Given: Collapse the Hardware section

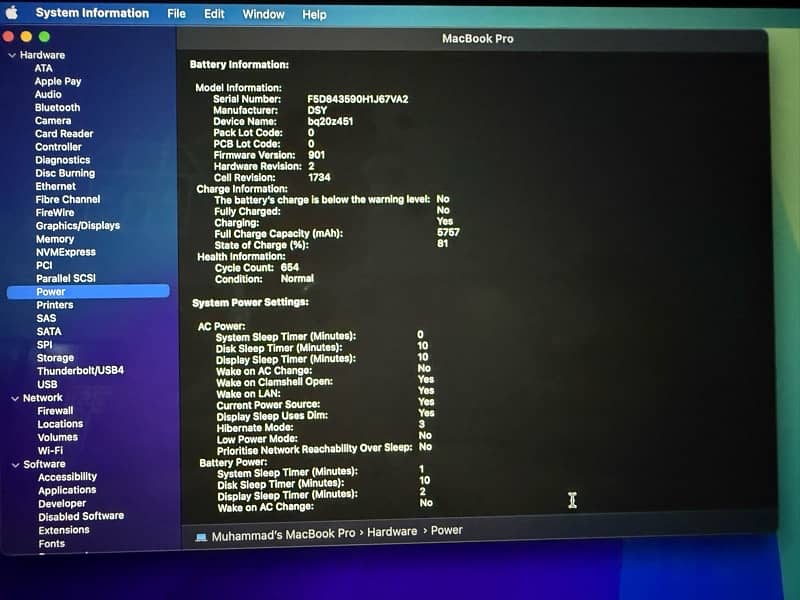Looking at the screenshot, I should [12, 55].
